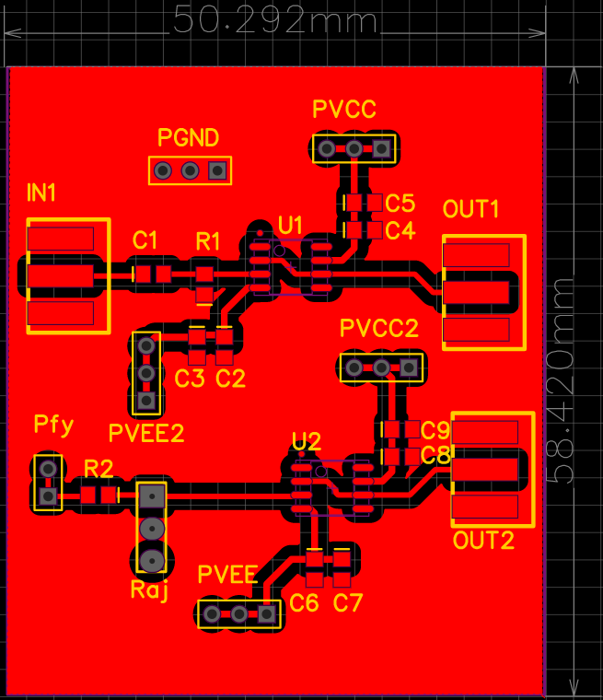
Task: Select the C3 designator text
Action: click(x=190, y=379)
